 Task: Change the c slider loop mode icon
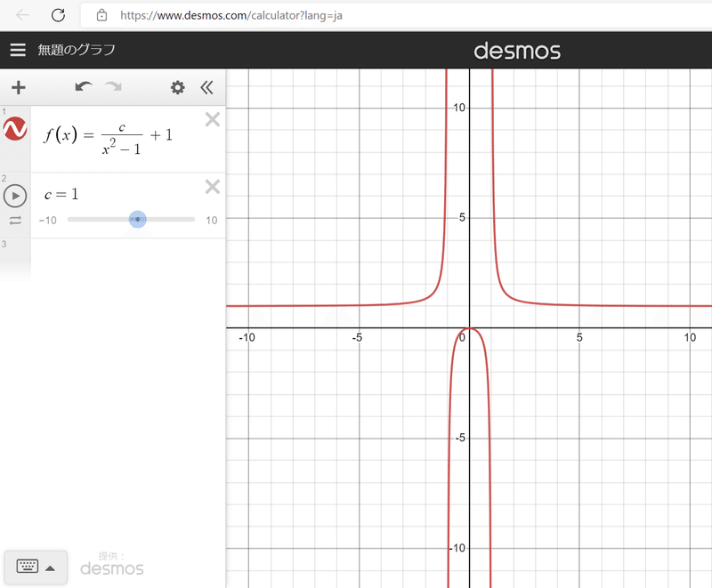15,221
